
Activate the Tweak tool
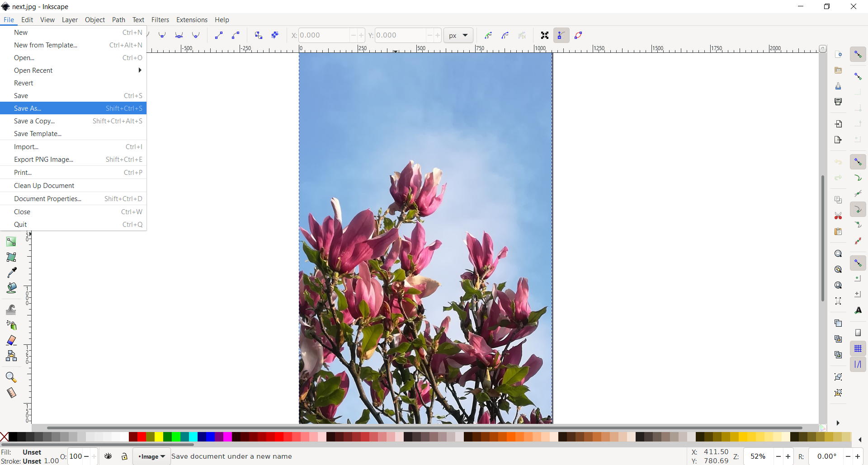tap(11, 310)
